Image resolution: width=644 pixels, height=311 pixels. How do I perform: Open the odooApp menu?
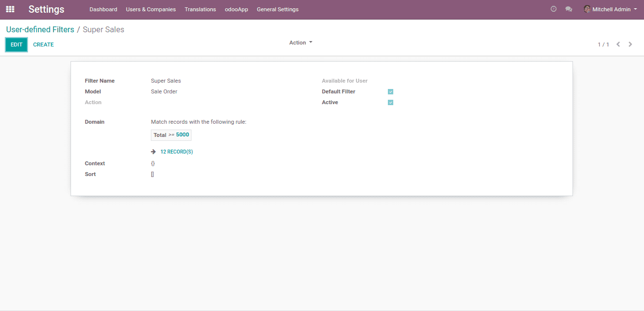(x=237, y=9)
